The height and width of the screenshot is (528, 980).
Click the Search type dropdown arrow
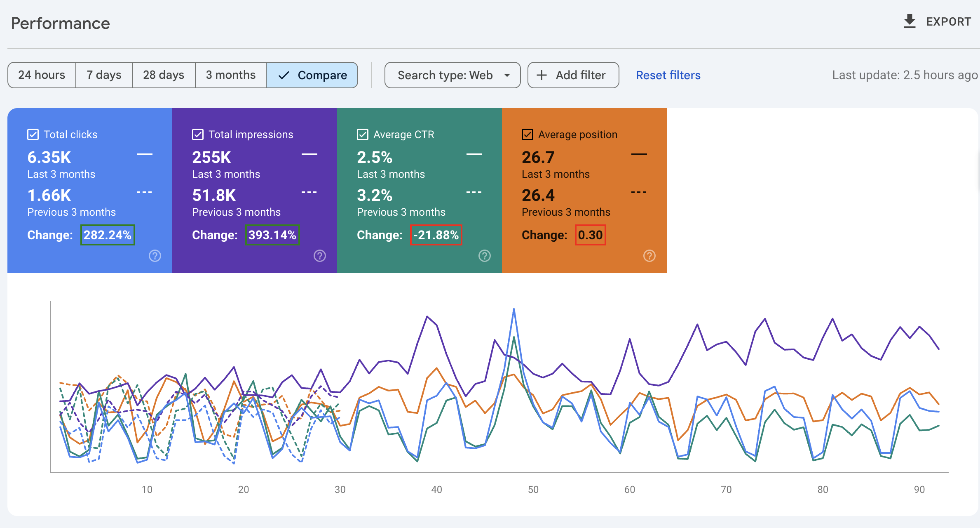[507, 75]
